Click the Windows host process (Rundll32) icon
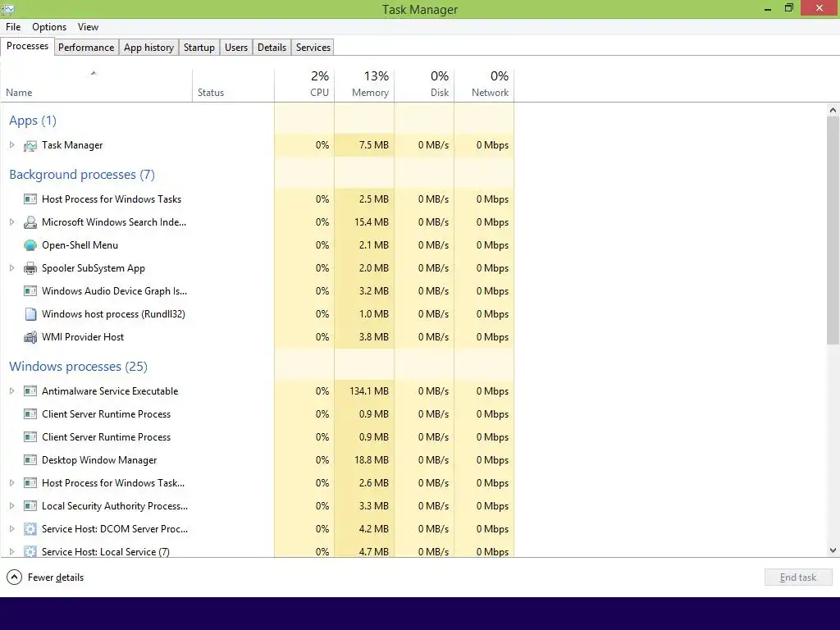Image resolution: width=840 pixels, height=630 pixels. coord(30,314)
